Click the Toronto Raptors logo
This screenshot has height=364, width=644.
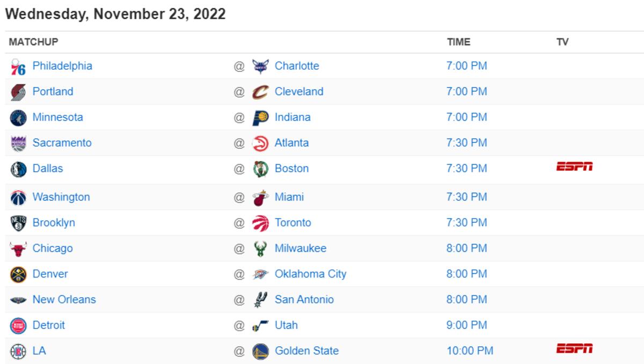pyautogui.click(x=260, y=223)
